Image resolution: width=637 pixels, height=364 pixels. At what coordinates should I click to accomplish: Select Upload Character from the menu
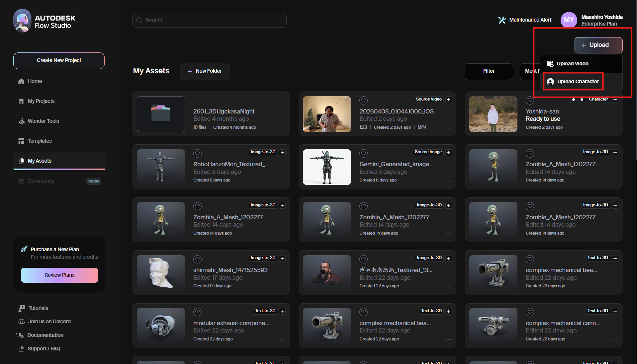[x=578, y=82]
